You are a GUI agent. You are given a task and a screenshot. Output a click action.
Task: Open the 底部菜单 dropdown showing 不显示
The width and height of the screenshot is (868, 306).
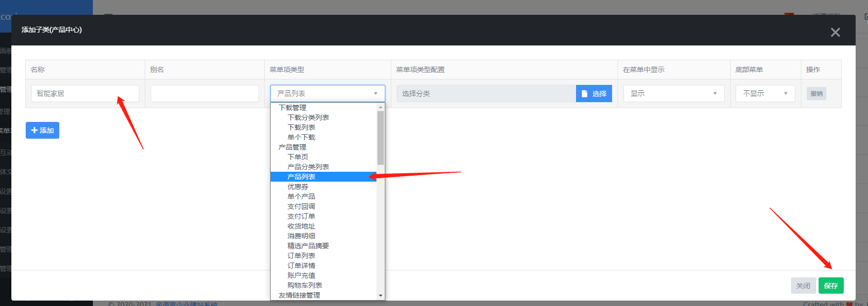coord(765,94)
